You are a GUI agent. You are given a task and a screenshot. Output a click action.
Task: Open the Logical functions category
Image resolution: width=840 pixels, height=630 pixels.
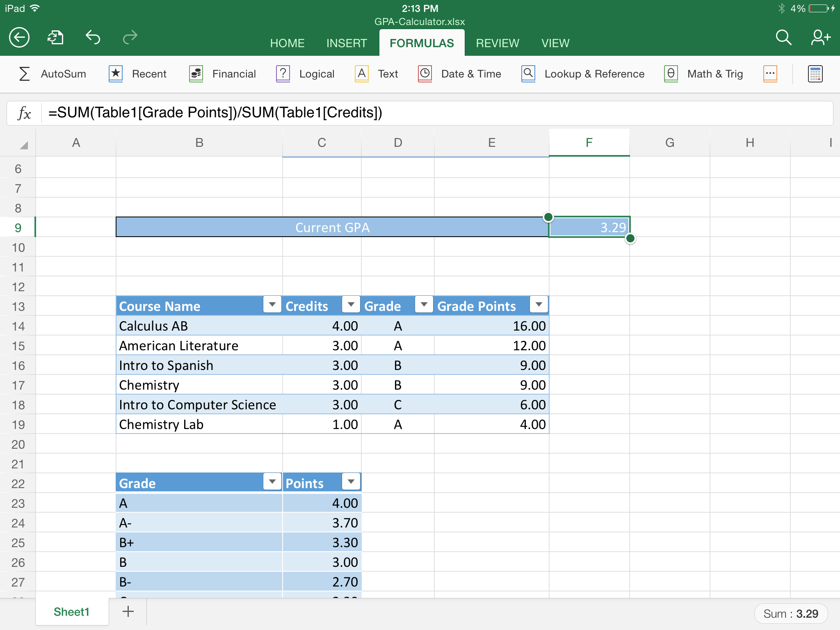tap(306, 74)
